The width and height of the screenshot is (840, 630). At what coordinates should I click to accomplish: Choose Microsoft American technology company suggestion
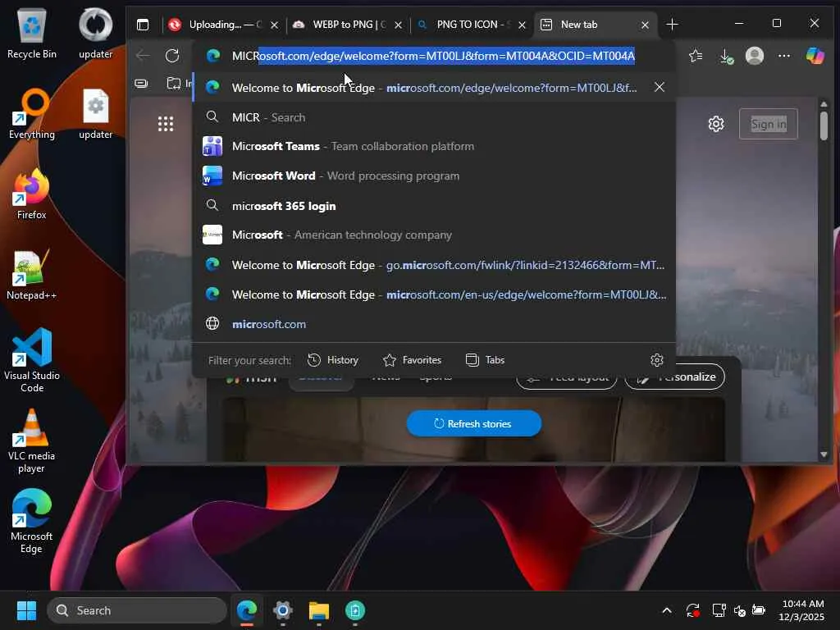[434, 235]
